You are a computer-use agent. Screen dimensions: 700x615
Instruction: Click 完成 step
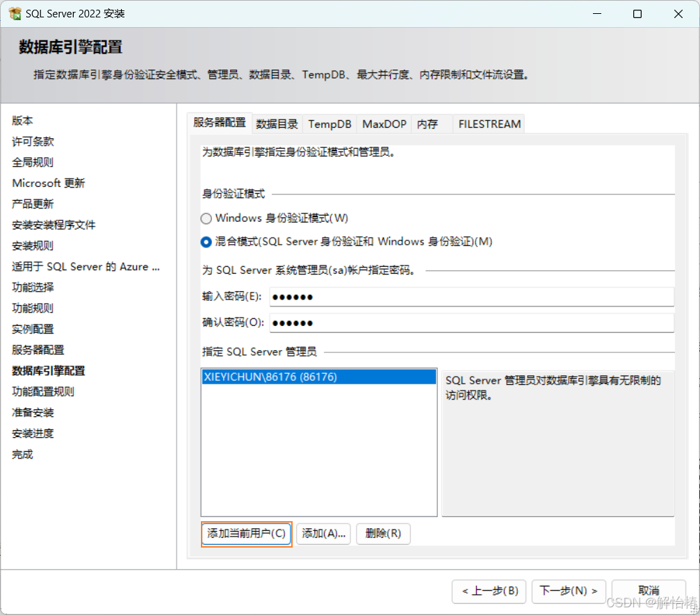[x=22, y=454]
